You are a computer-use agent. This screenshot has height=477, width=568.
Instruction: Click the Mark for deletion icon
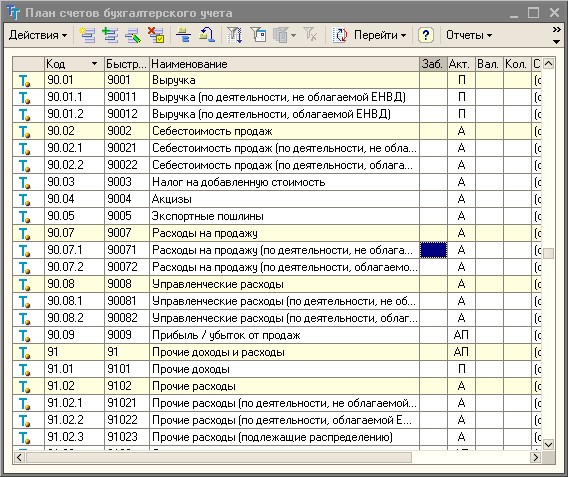[156, 35]
